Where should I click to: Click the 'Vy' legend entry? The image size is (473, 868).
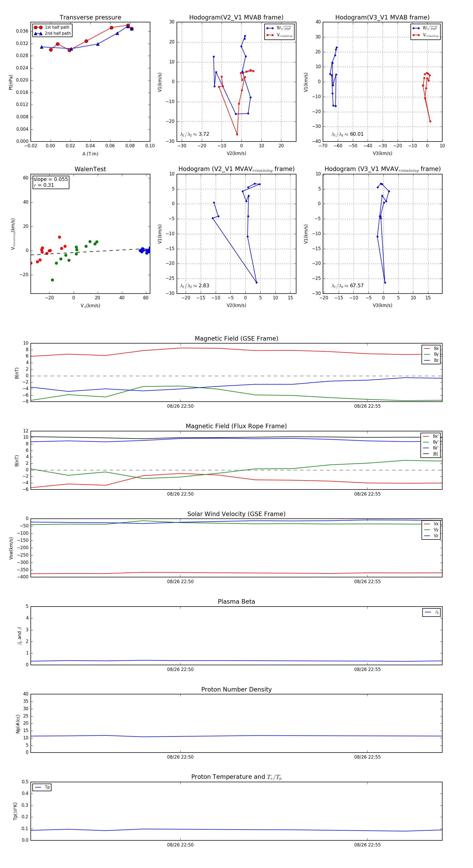431,530
